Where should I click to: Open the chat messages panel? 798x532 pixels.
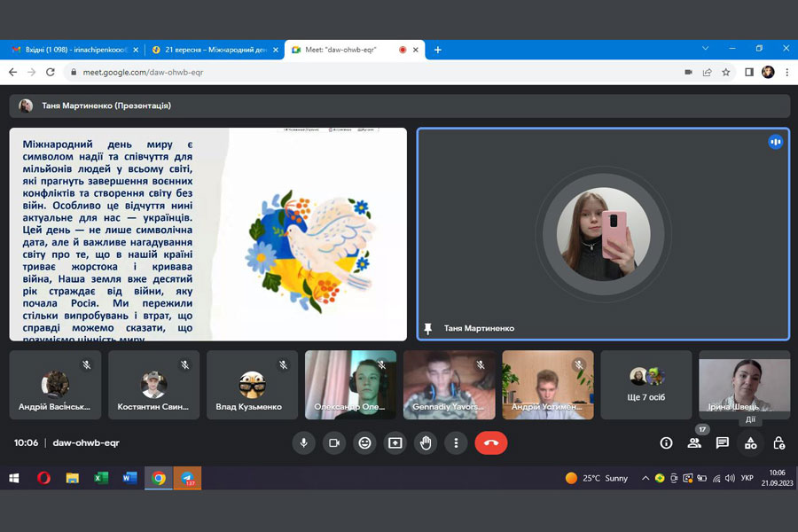[x=723, y=443]
